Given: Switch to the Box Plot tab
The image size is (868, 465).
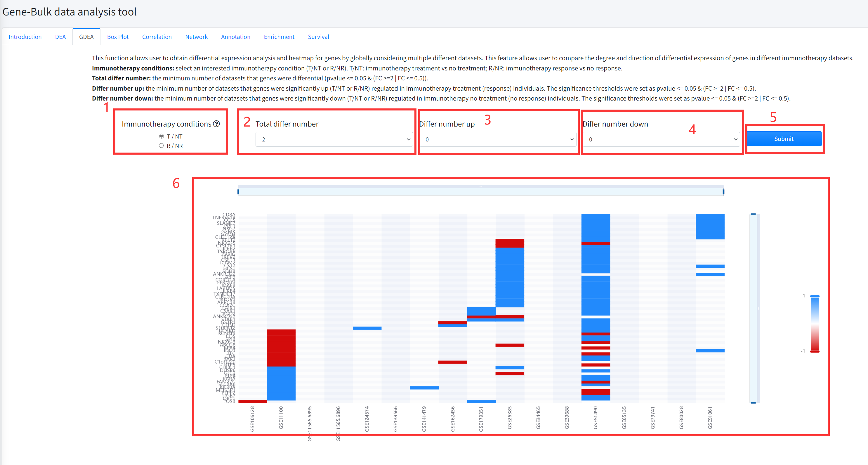Looking at the screenshot, I should [x=118, y=37].
